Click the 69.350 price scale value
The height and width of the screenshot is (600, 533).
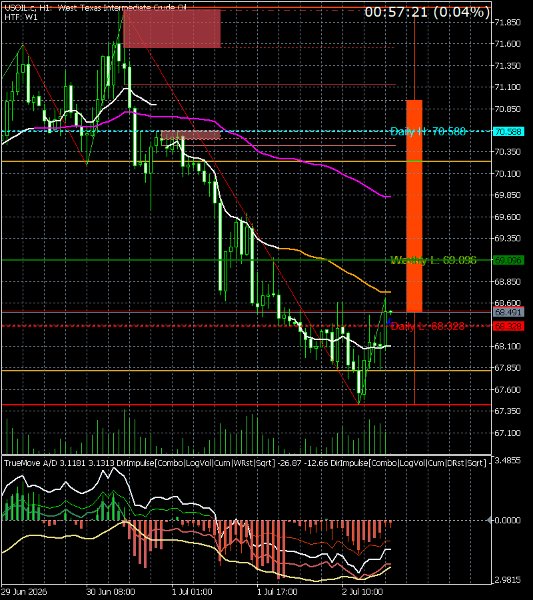[507, 238]
